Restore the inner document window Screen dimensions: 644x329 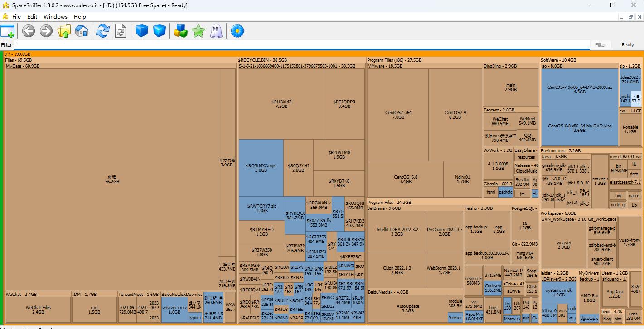[x=630, y=17]
